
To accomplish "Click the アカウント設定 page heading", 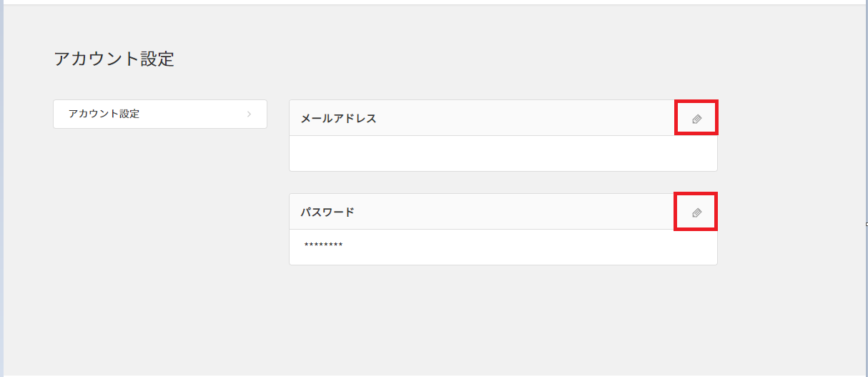I will [114, 59].
